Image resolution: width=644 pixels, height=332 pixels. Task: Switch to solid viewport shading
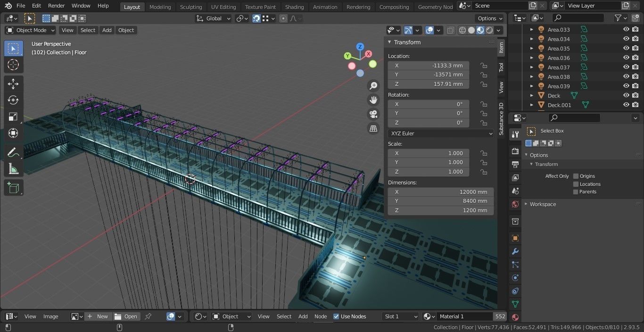pos(471,30)
